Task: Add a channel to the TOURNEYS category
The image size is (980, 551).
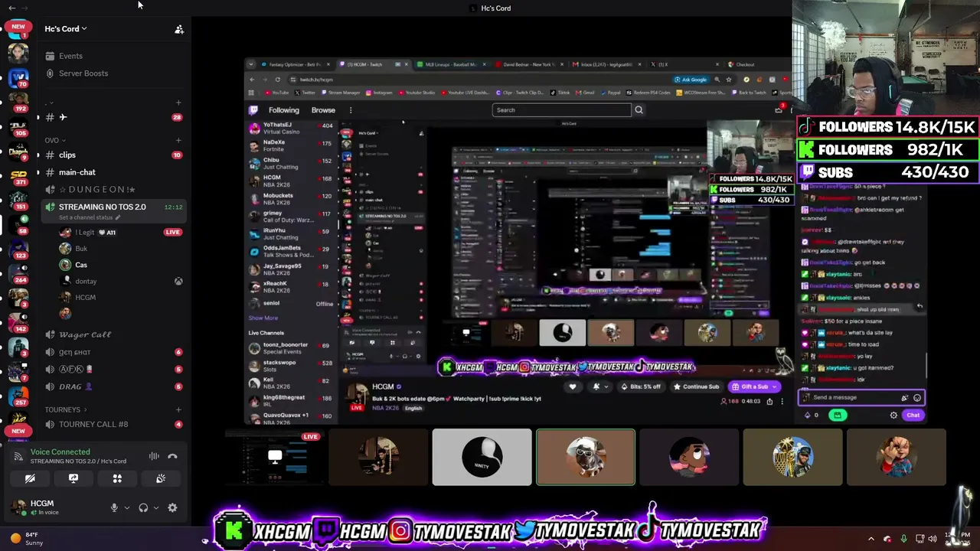Action: coord(178,409)
